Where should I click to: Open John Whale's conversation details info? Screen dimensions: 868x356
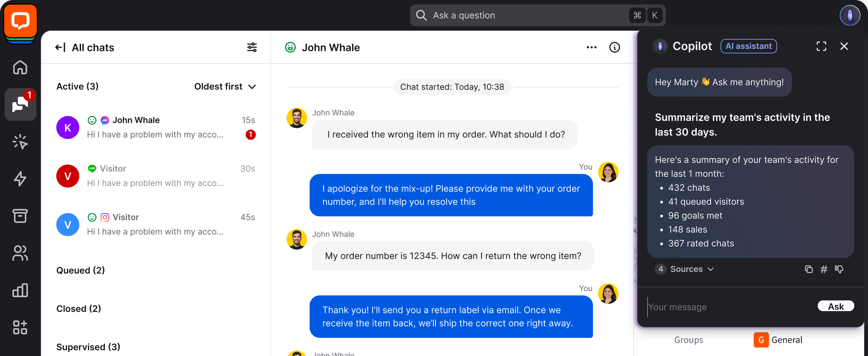[x=615, y=47]
